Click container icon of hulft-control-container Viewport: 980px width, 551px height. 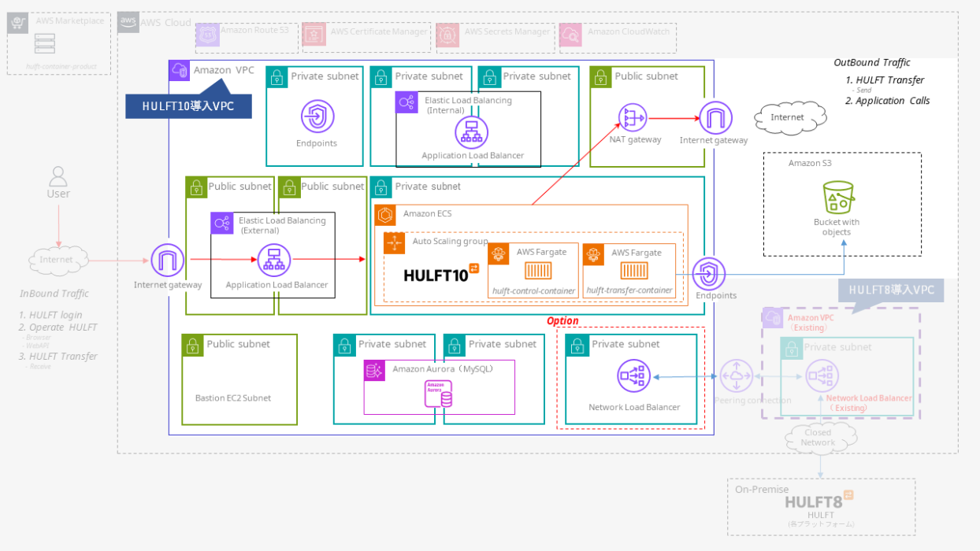(539, 271)
